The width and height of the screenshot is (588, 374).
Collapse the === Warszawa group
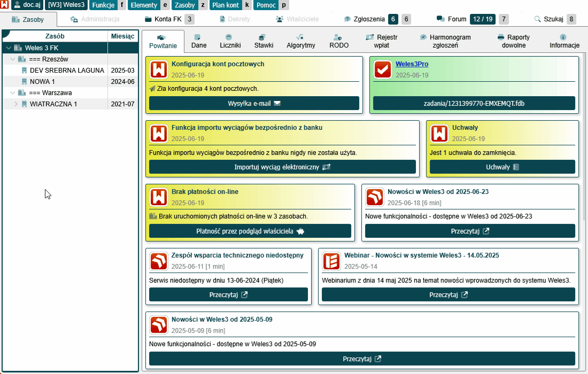(x=13, y=93)
